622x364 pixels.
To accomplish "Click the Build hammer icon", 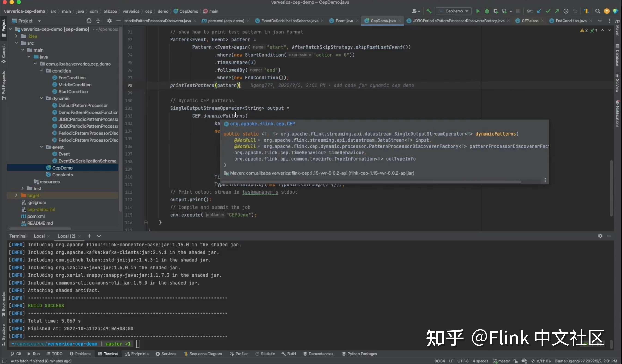I will click(x=429, y=11).
